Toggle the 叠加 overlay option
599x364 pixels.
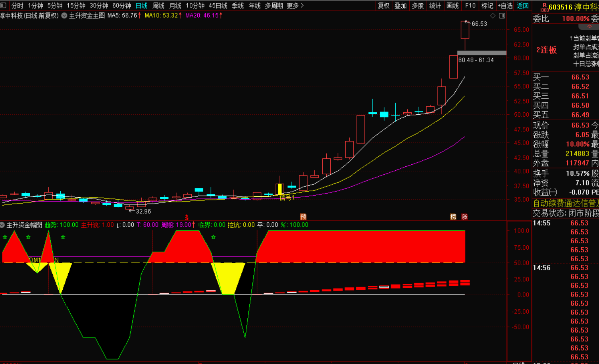[400, 6]
